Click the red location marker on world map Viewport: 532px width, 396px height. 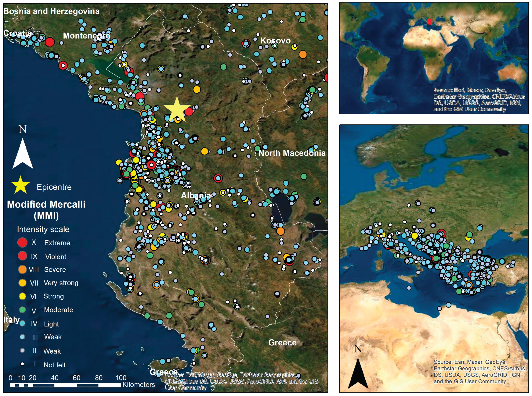pyautogui.click(x=430, y=22)
